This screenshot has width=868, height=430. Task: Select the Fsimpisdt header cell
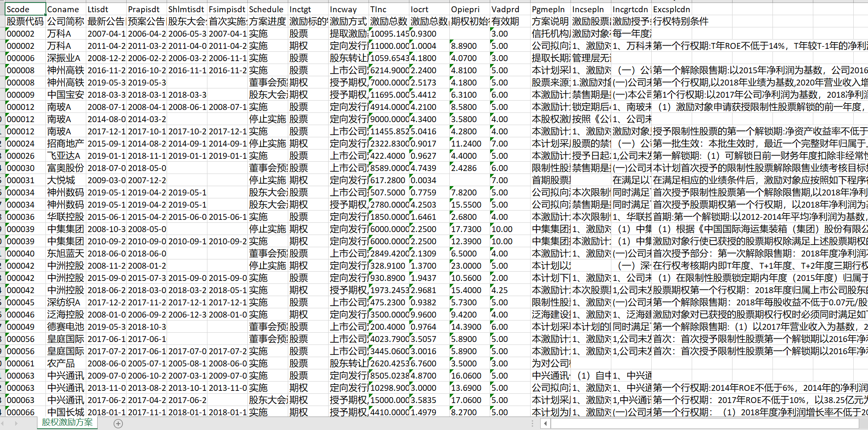tap(227, 9)
